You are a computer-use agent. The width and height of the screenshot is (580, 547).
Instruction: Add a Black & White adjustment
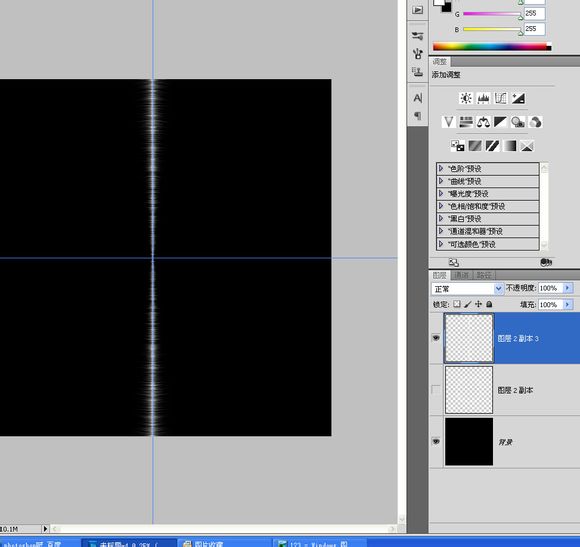(500, 122)
